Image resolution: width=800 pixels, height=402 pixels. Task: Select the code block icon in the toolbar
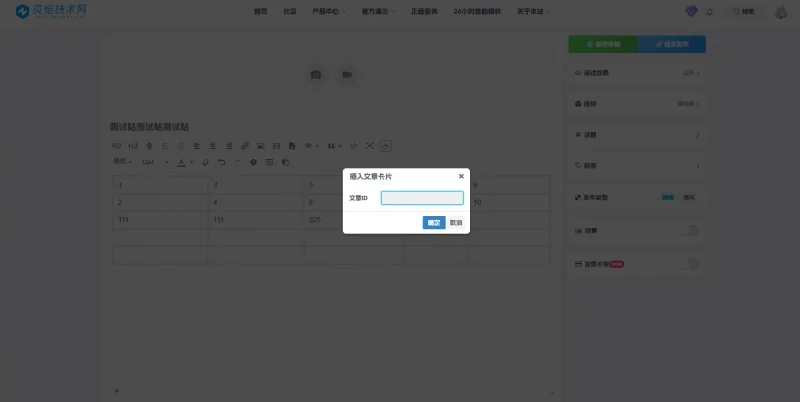click(354, 146)
